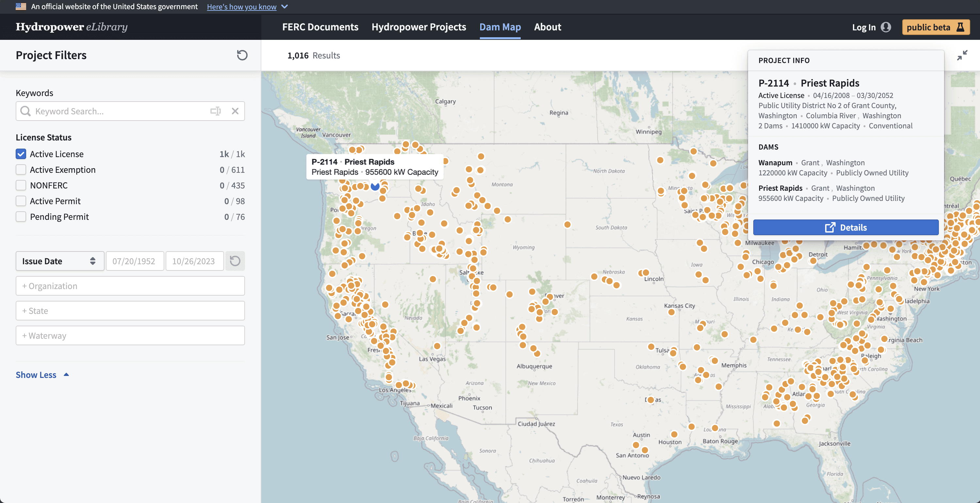Image resolution: width=980 pixels, height=503 pixels.
Task: Click the public beta badge
Action: click(936, 27)
